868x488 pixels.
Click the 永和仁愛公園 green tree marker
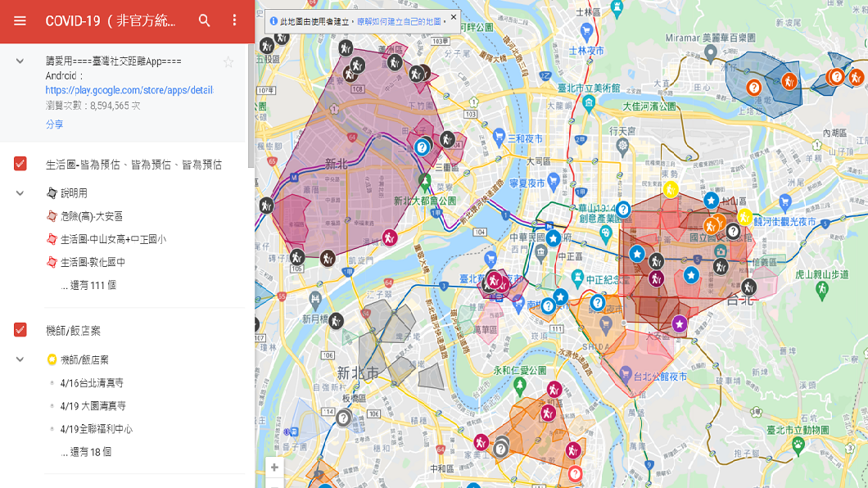coord(519,386)
